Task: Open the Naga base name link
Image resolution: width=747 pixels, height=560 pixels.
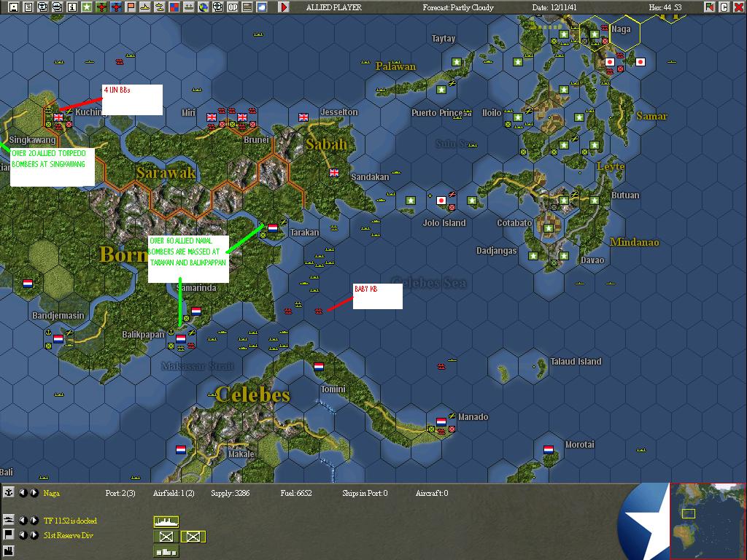Action: click(x=52, y=493)
